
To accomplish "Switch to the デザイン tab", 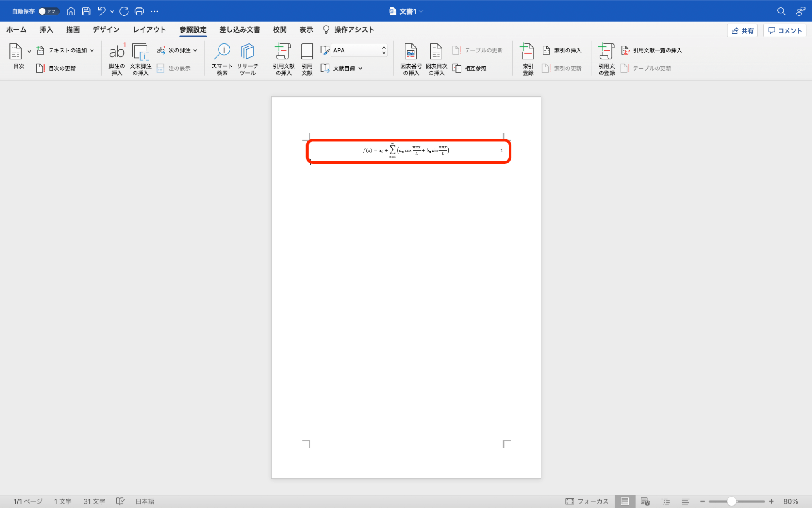I will point(106,30).
